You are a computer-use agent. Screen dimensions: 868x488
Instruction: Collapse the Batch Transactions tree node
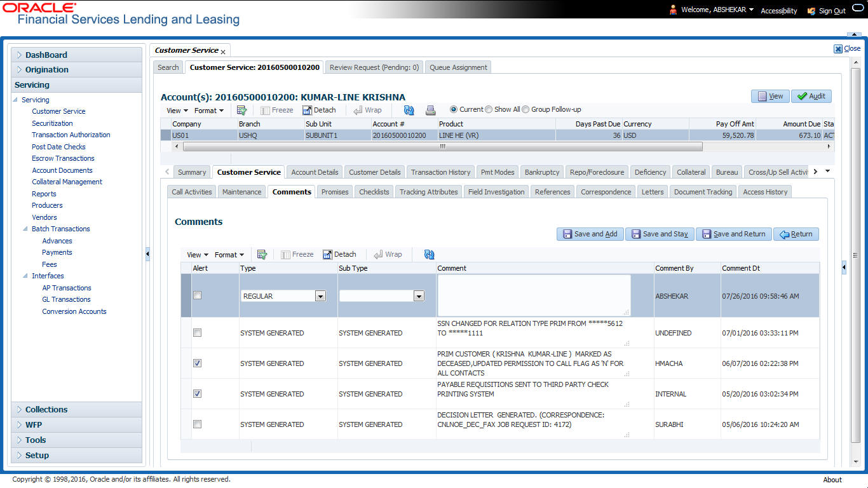[x=25, y=229]
